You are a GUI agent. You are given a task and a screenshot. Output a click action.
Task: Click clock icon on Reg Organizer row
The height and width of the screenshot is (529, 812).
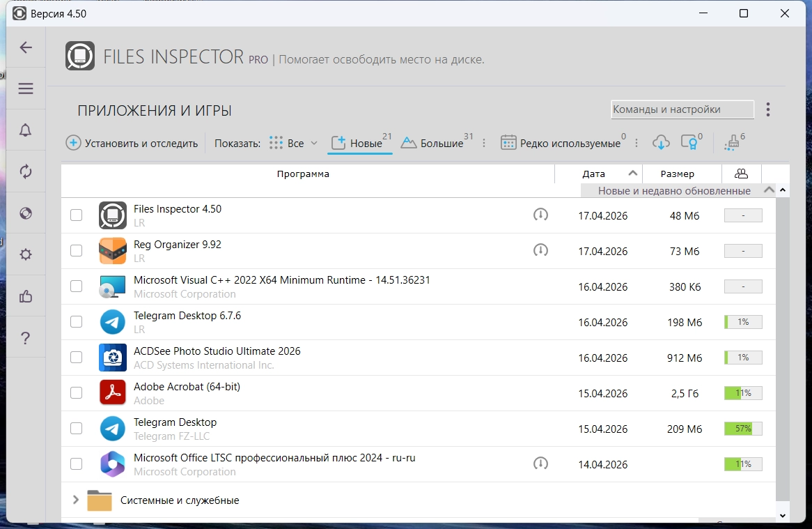coord(540,250)
